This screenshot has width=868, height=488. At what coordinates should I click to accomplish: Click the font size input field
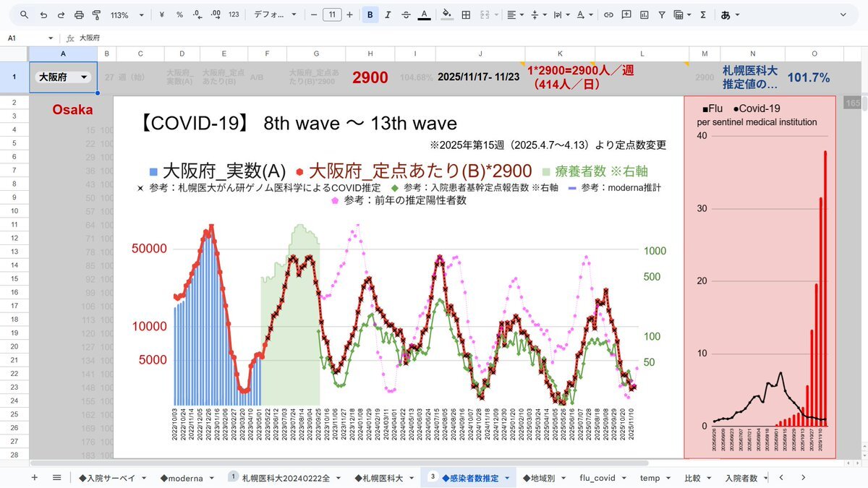point(332,14)
